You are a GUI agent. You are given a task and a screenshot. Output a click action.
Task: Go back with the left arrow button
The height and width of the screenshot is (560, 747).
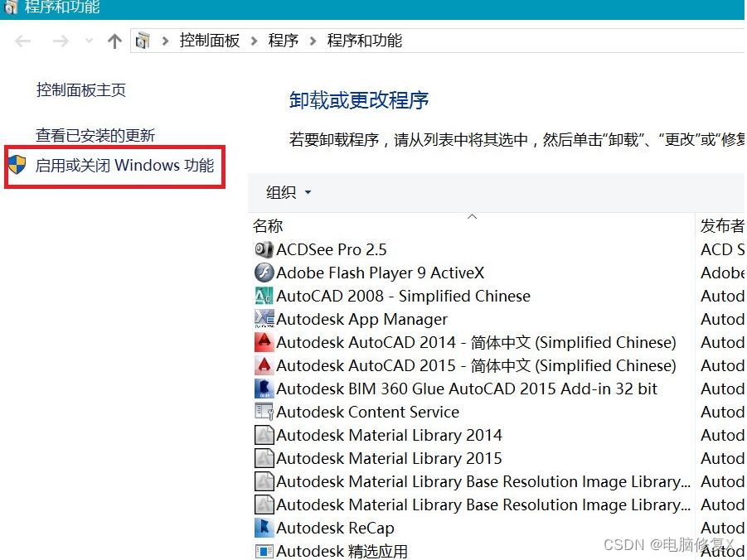(x=23, y=41)
